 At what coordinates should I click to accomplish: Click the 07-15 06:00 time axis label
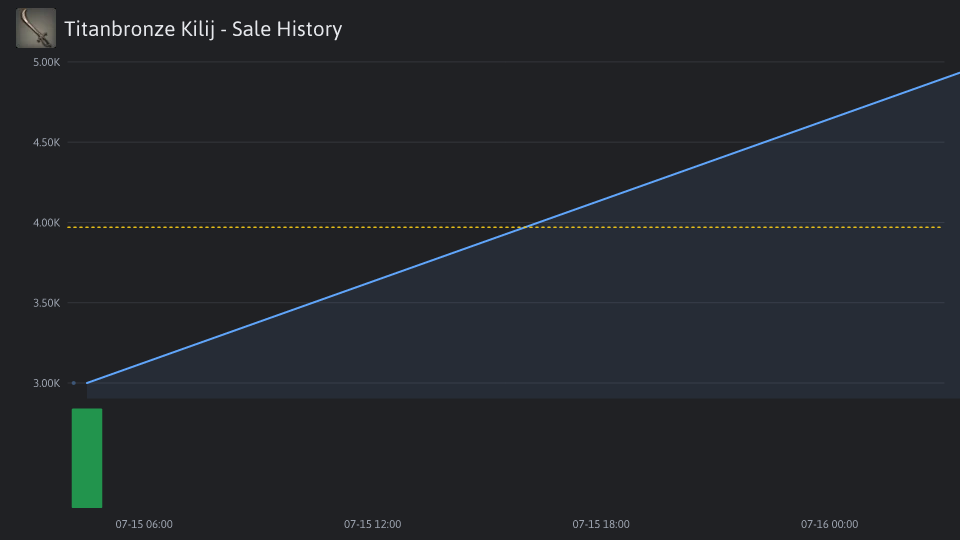[x=144, y=524]
